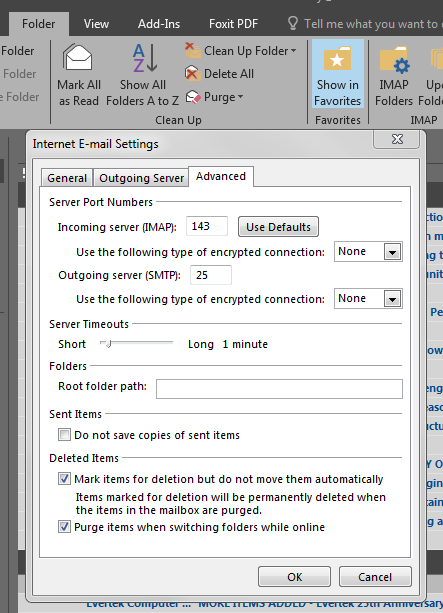Select the Advanced tab
Screen dimensions: 443x613
(x=221, y=176)
